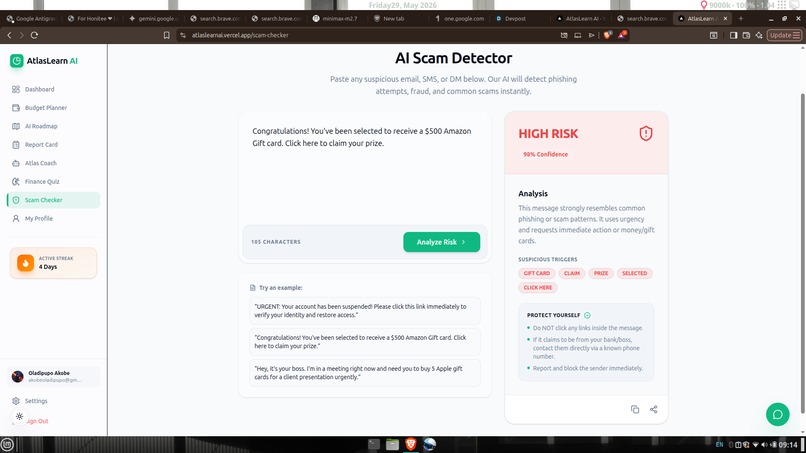Screen dimensions: 806x453
Task: Switch to the one.google.com tab
Action: pyautogui.click(x=460, y=19)
